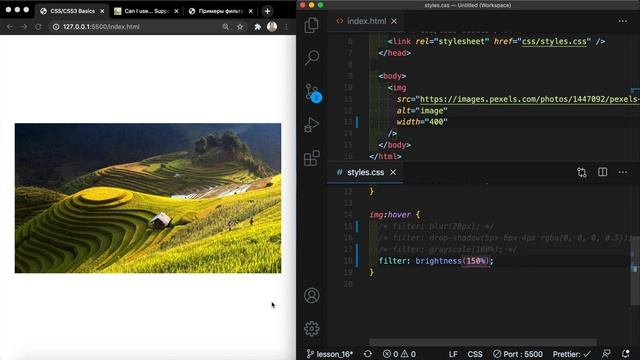Open the Accounts menu icon
The height and width of the screenshot is (360, 640).
point(312,296)
